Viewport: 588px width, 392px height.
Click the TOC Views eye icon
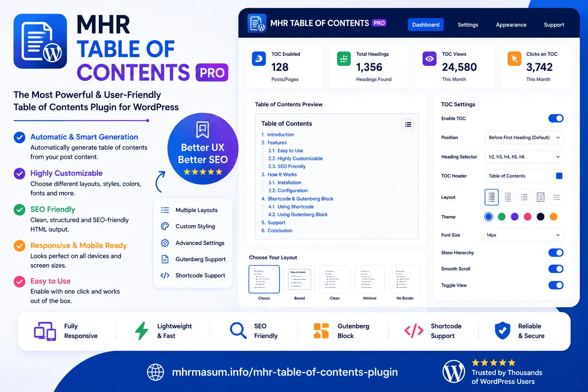[x=430, y=59]
